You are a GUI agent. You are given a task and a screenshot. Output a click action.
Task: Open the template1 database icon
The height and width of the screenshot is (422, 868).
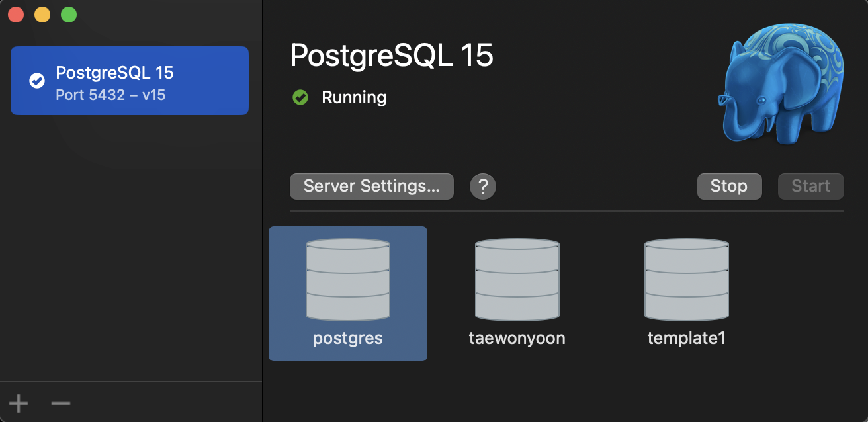[687, 280]
